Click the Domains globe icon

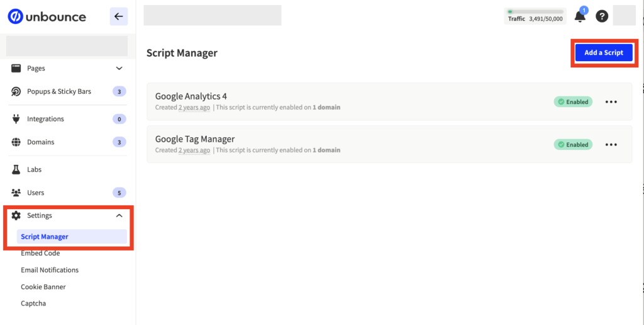click(16, 142)
